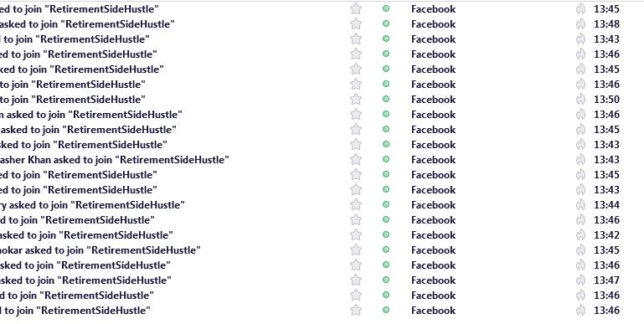Open the email ending 'nokar asked to join'

(x=100, y=249)
